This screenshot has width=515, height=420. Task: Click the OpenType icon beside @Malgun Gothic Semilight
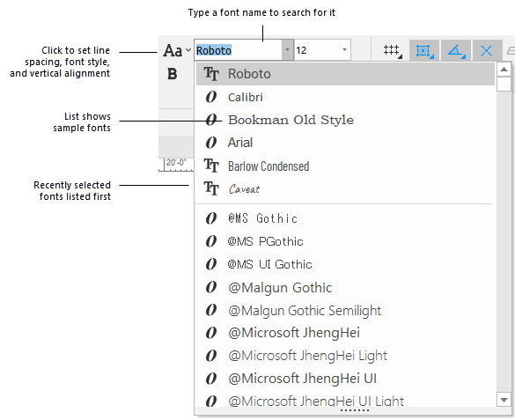point(211,310)
